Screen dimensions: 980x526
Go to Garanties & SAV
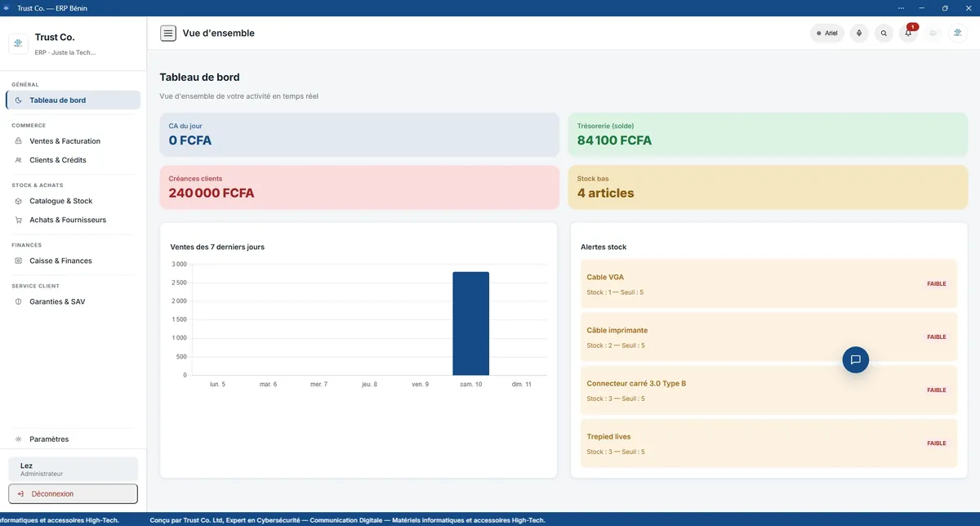pyautogui.click(x=73, y=301)
